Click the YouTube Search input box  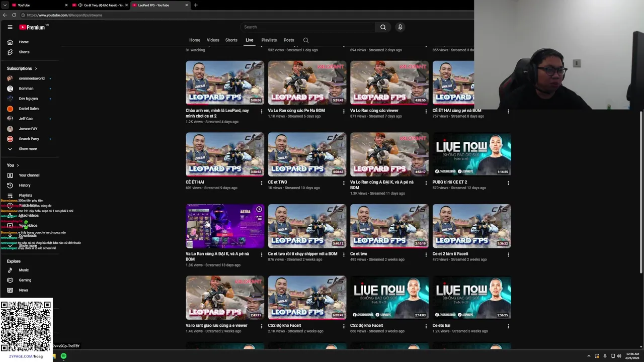click(307, 27)
